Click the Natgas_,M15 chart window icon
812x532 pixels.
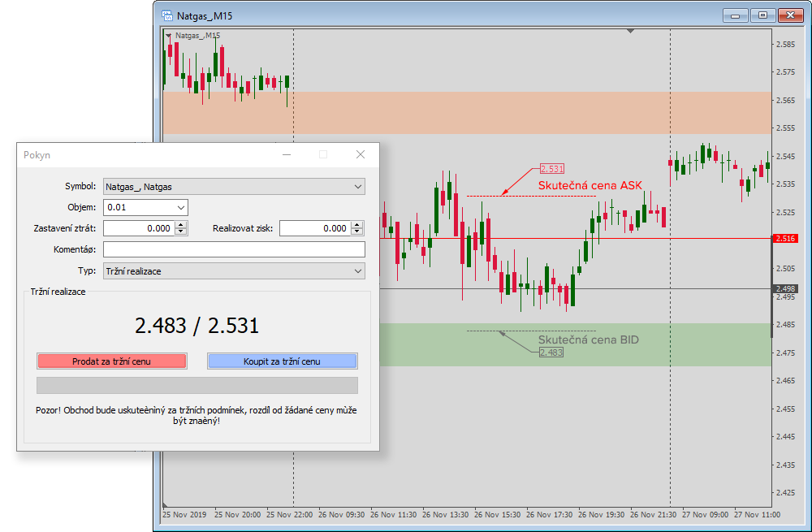[167, 15]
